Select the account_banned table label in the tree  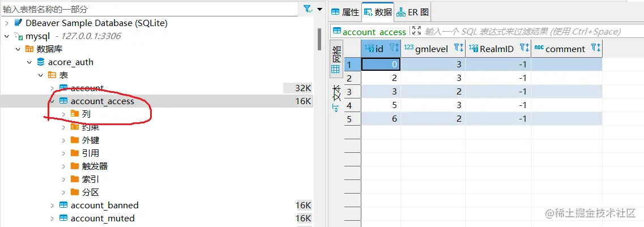[105, 205]
